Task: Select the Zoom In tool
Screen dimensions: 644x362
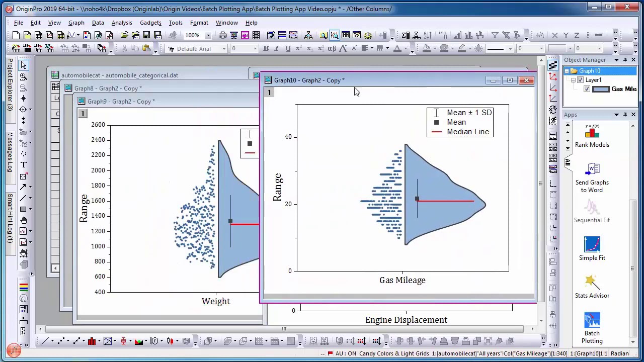Action: point(23,76)
